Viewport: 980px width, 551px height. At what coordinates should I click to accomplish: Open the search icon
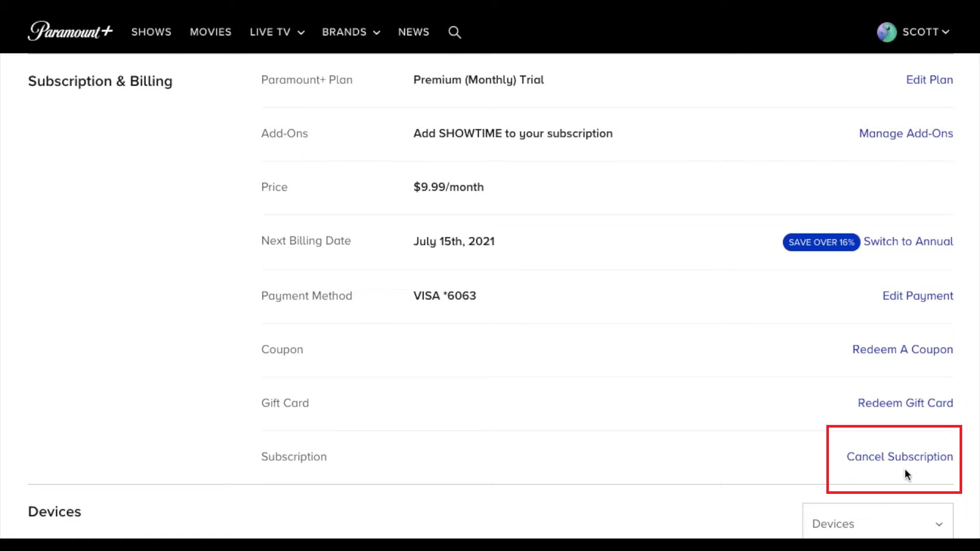(x=455, y=32)
